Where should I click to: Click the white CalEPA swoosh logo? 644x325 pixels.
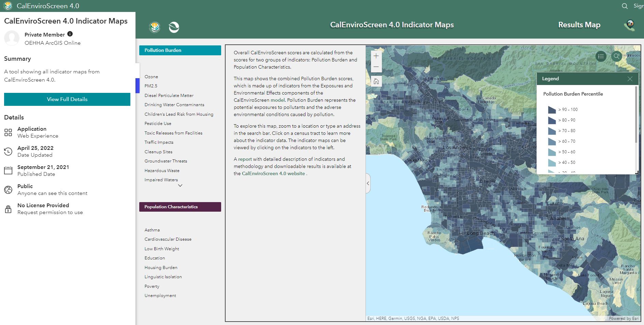(x=174, y=27)
